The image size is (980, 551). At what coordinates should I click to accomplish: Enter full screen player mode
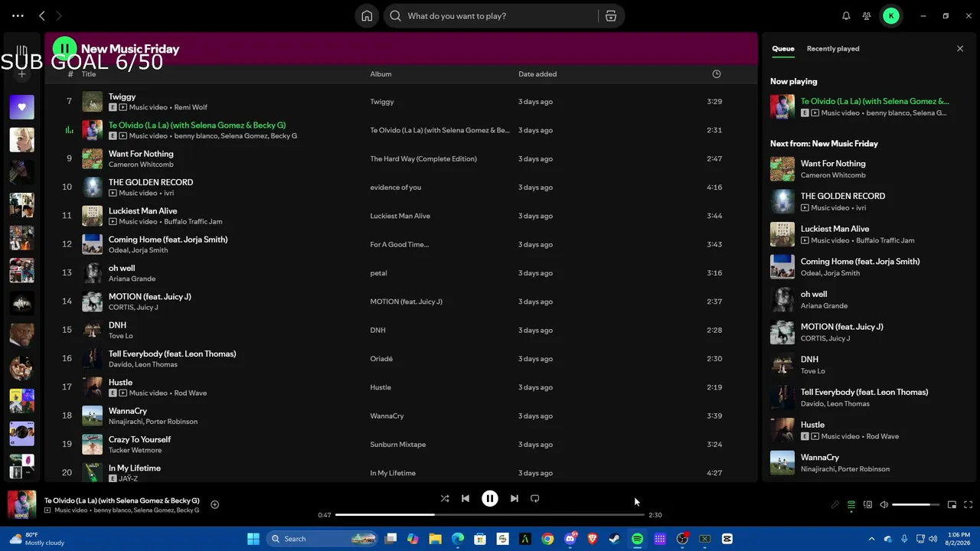pos(969,505)
